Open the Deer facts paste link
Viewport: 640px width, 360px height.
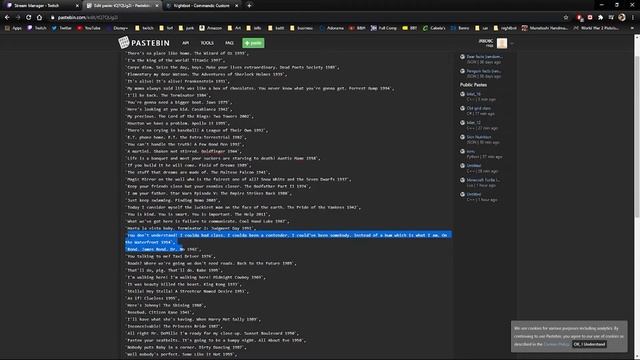[484, 57]
